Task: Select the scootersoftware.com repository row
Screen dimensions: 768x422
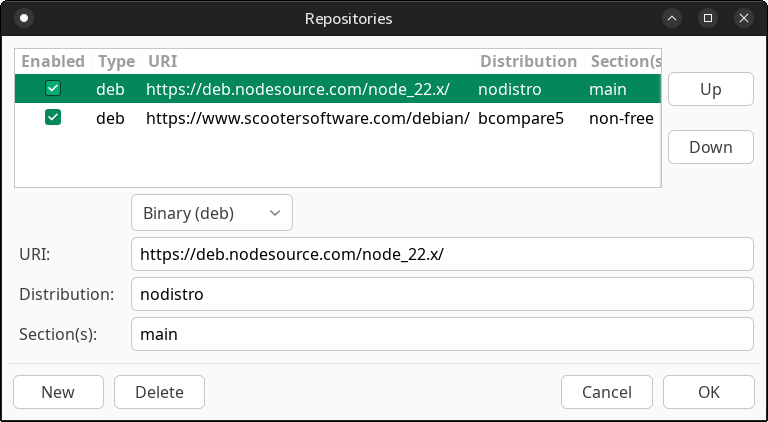Action: click(308, 118)
